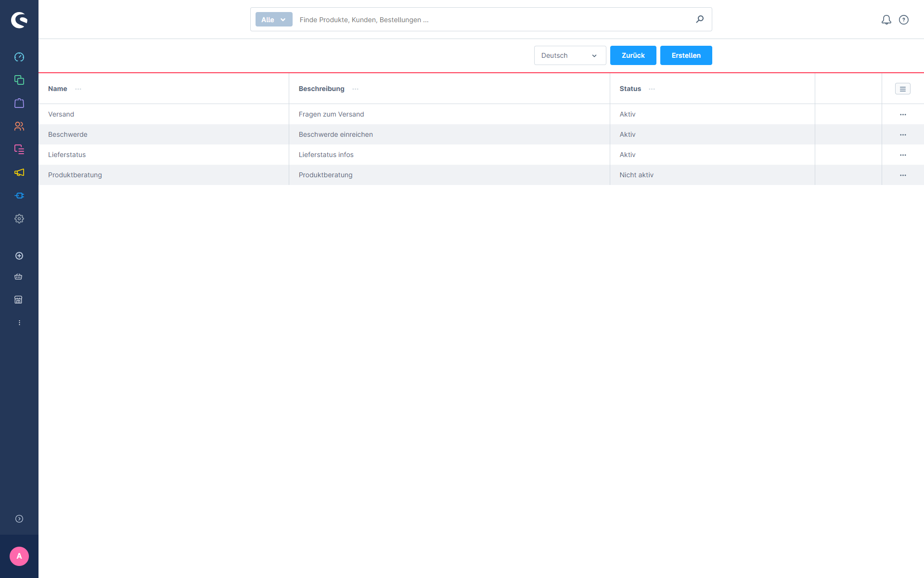Screen dimensions: 924x578
Task: Open the Customers icon in sidebar
Action: tap(19, 126)
